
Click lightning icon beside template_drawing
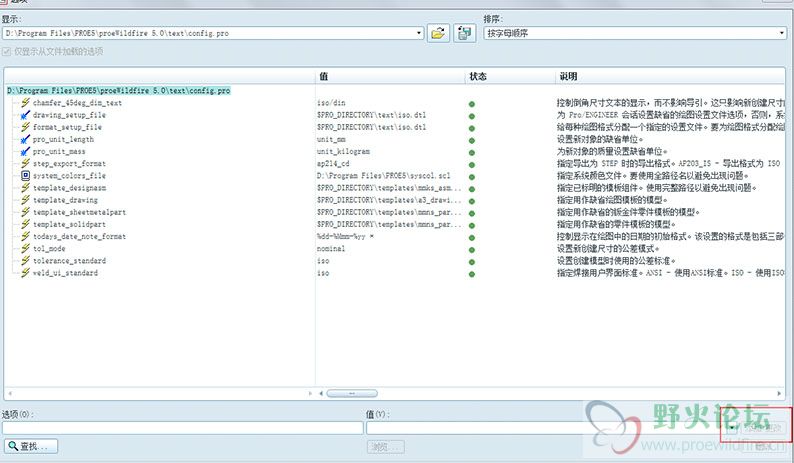tap(25, 200)
